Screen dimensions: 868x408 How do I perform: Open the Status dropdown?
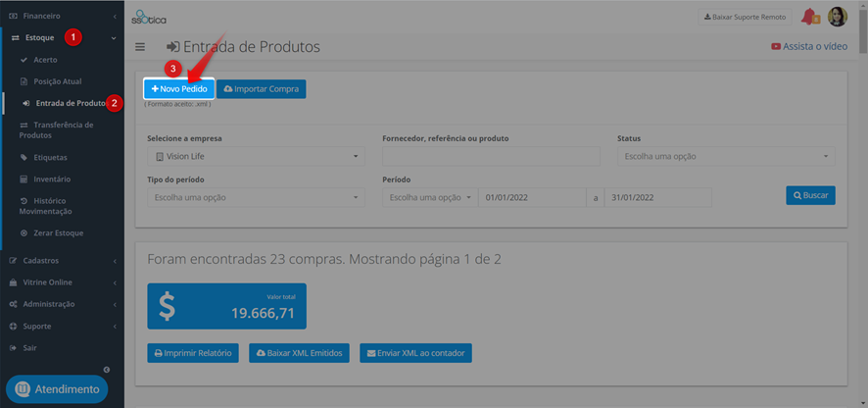coord(726,156)
